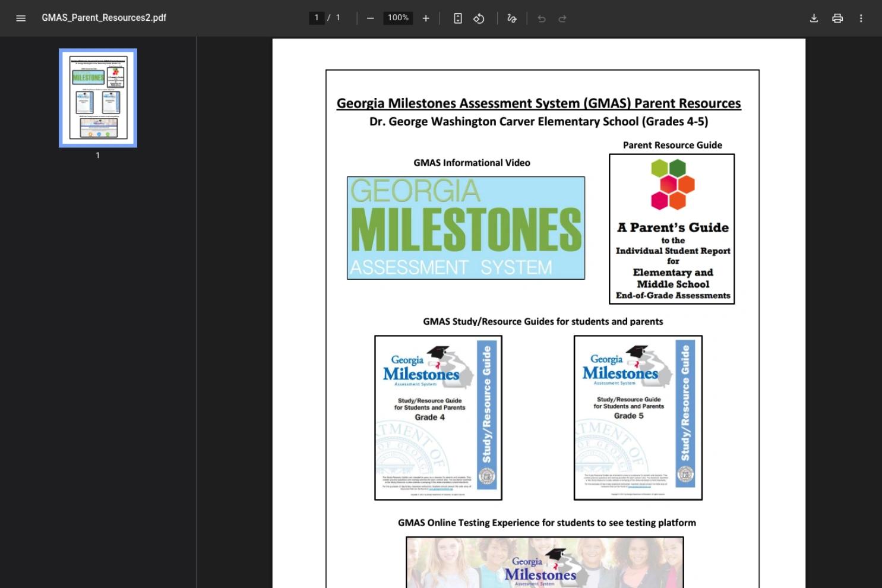Download the PDF file
The height and width of the screenshot is (588, 882).
click(x=814, y=18)
